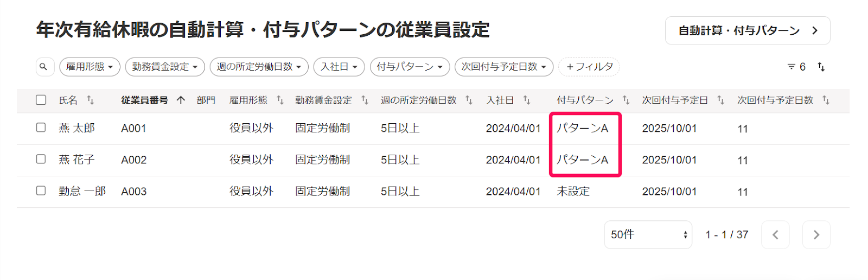Open the 入社日 filter dropdown
Viewport: 868px width, 280px height.
tap(339, 67)
